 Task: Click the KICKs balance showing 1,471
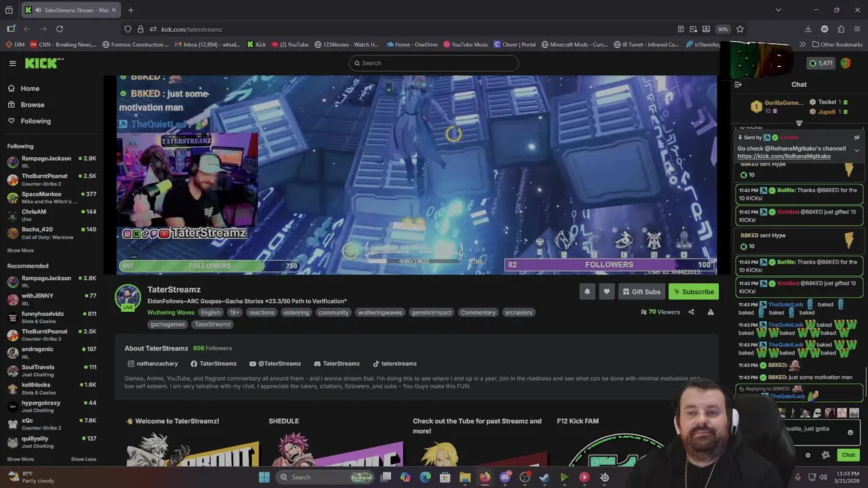point(821,63)
